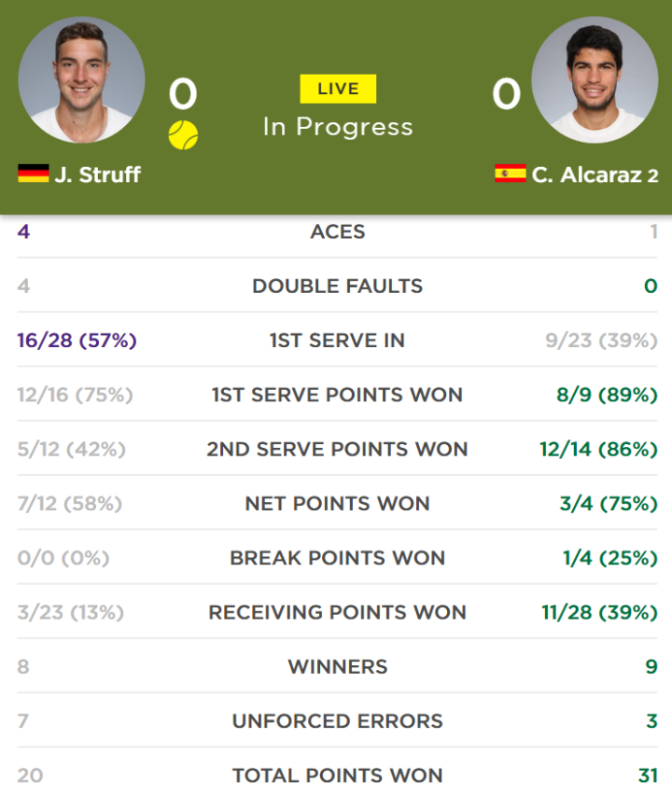Click Struff's 16/28 (57%) first serve value
The image size is (672, 795).
coord(77,341)
